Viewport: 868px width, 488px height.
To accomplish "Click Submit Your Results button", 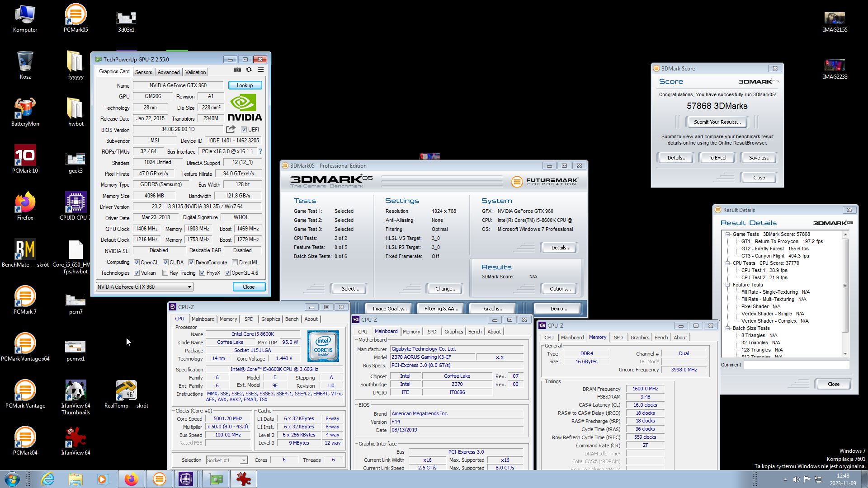I will [717, 122].
